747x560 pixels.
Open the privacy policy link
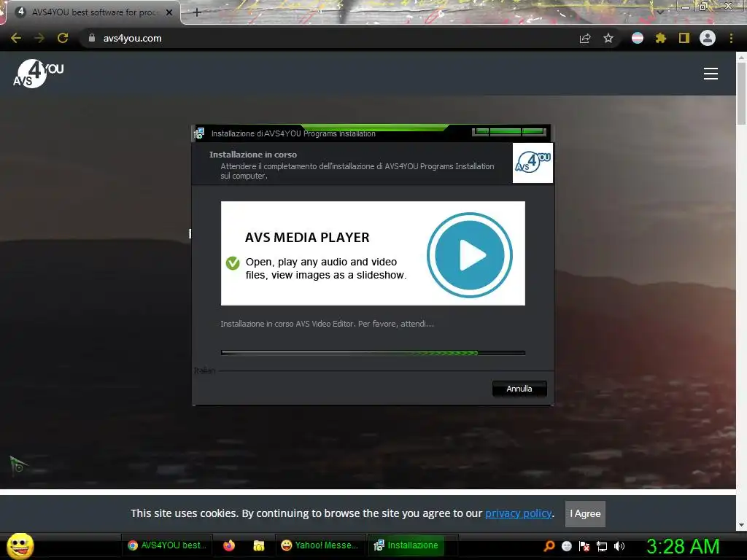point(519,513)
